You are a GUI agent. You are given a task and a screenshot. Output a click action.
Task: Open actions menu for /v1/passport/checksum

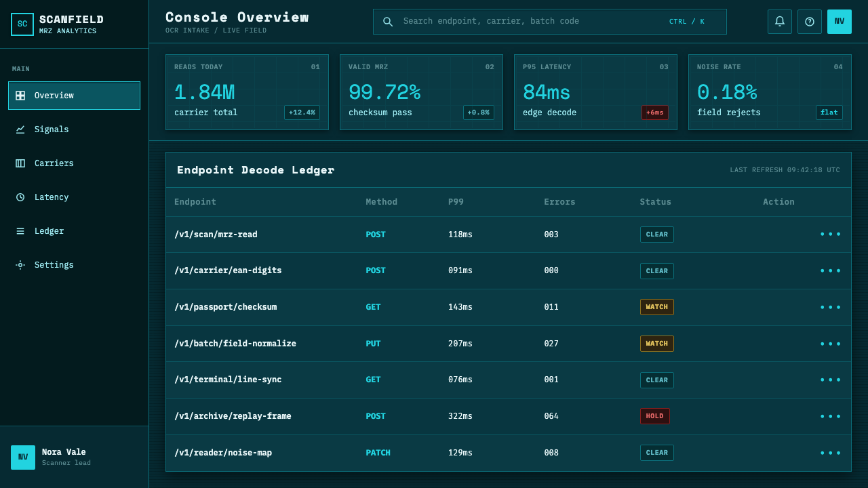[x=831, y=307]
